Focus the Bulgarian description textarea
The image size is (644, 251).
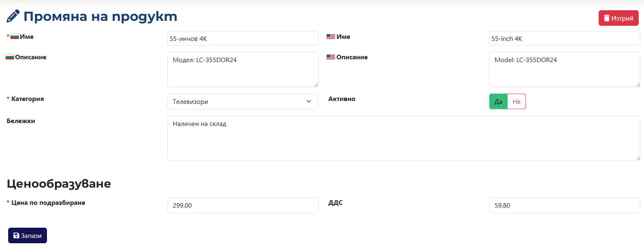(x=243, y=69)
